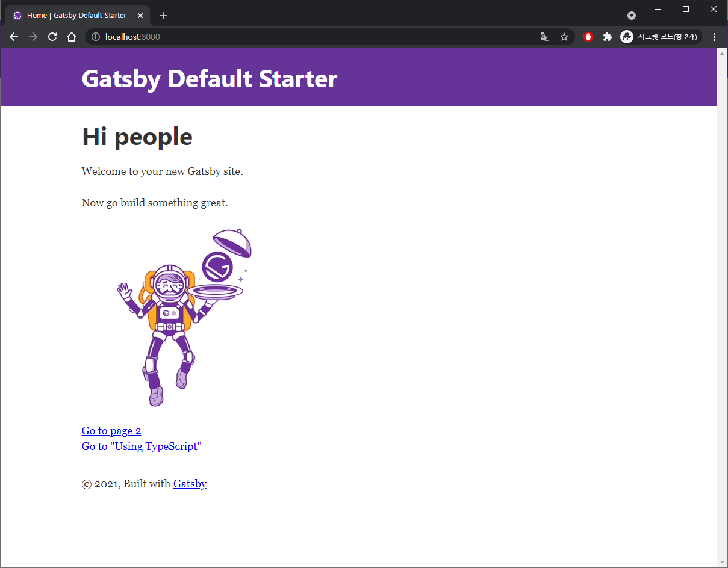Open the Gatsby link in the footer
Screen dimensions: 728x568
click(x=190, y=484)
